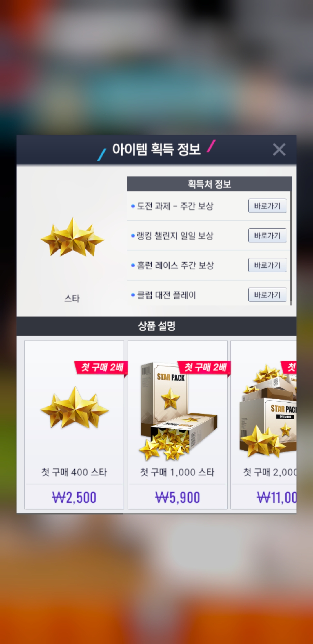The height and width of the screenshot is (644, 313).
Task: Click the 홈런 레이스 주간 보상 entry text
Action: click(175, 265)
